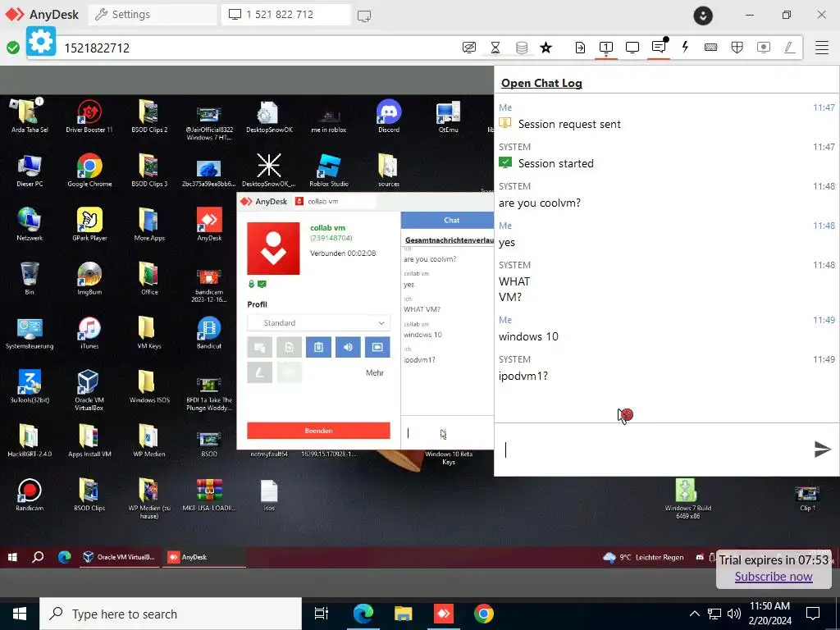Open File Explorer in local taskbar
The height and width of the screenshot is (630, 840).
[x=403, y=614]
